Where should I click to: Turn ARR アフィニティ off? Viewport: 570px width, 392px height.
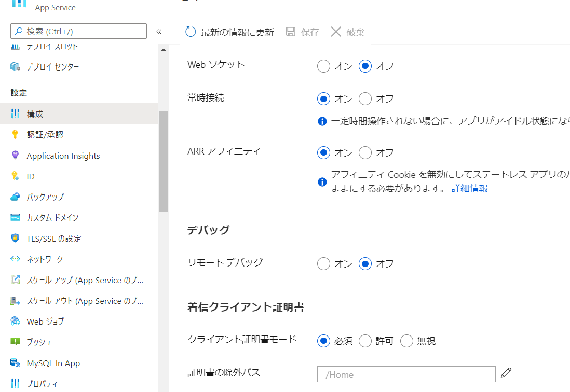tap(365, 153)
